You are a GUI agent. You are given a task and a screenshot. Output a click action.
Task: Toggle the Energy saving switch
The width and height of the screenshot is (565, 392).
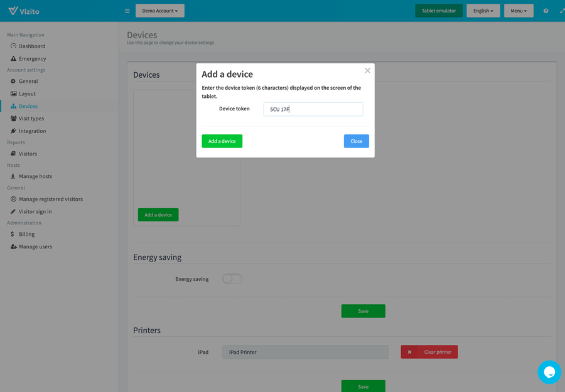click(x=232, y=278)
